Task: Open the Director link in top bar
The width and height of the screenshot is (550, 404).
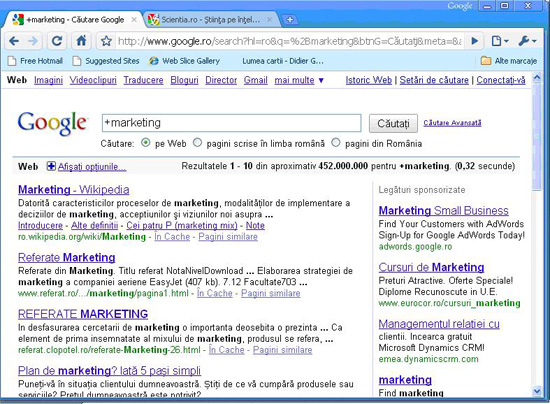Action: click(x=221, y=80)
